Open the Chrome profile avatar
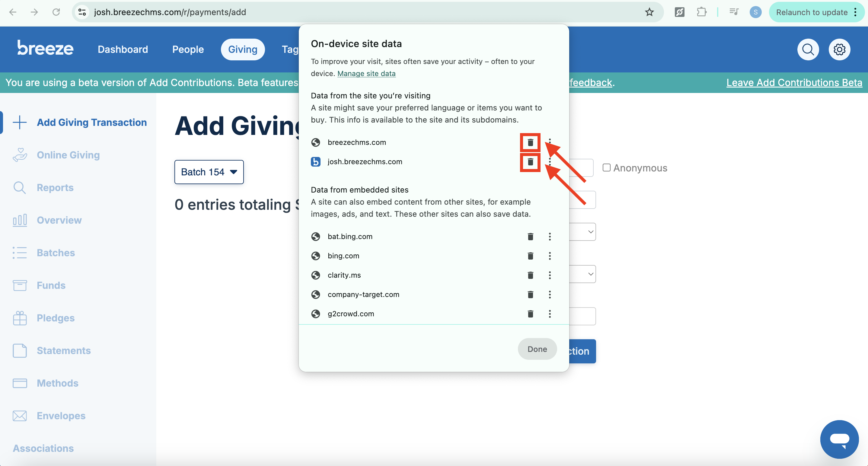The width and height of the screenshot is (868, 466). point(755,12)
